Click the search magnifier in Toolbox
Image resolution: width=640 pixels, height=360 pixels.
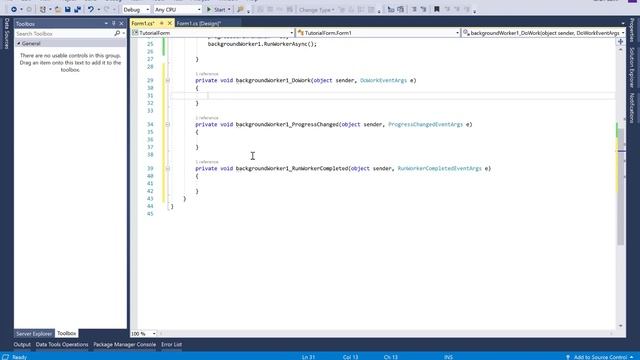117,33
